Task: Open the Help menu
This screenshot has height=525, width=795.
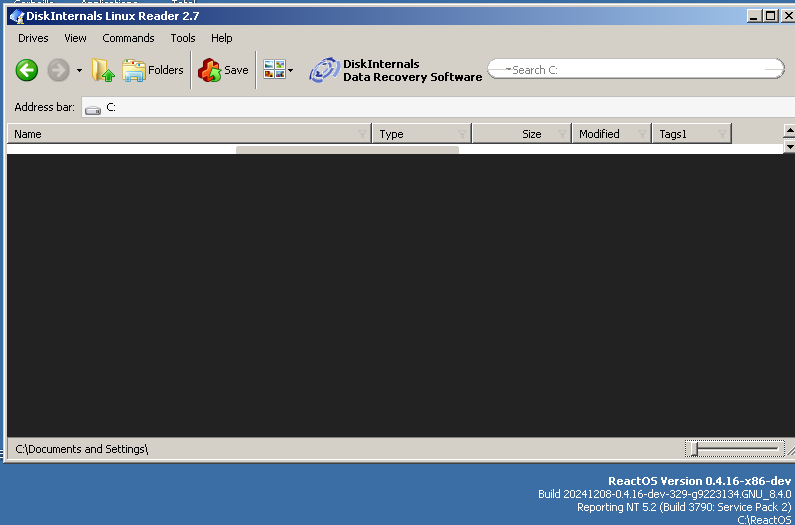Action: click(x=222, y=39)
